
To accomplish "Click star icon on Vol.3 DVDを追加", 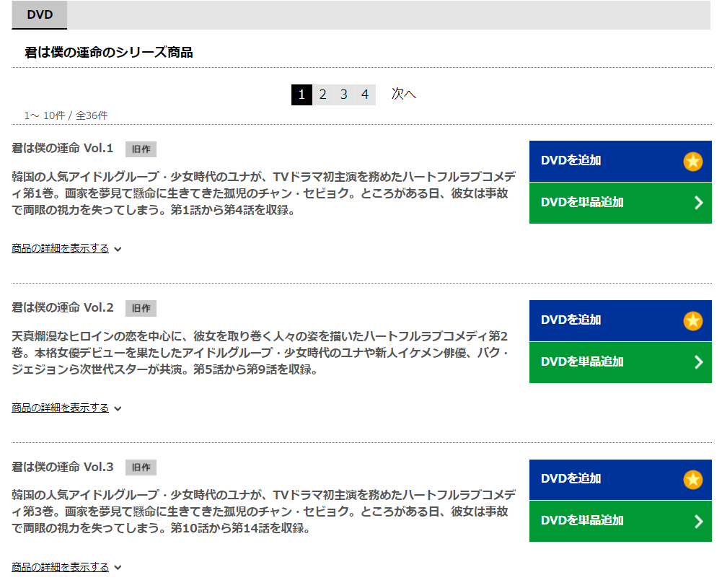I will click(x=693, y=480).
